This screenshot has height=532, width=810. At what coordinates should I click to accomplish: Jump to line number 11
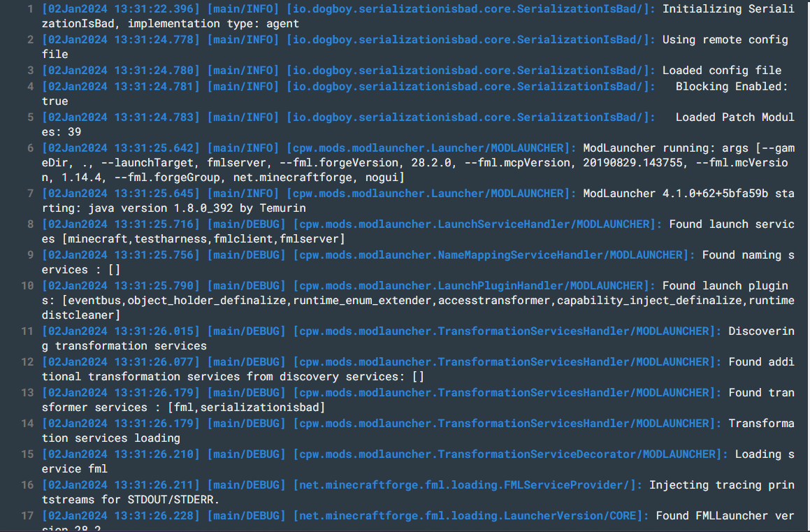coord(27,331)
